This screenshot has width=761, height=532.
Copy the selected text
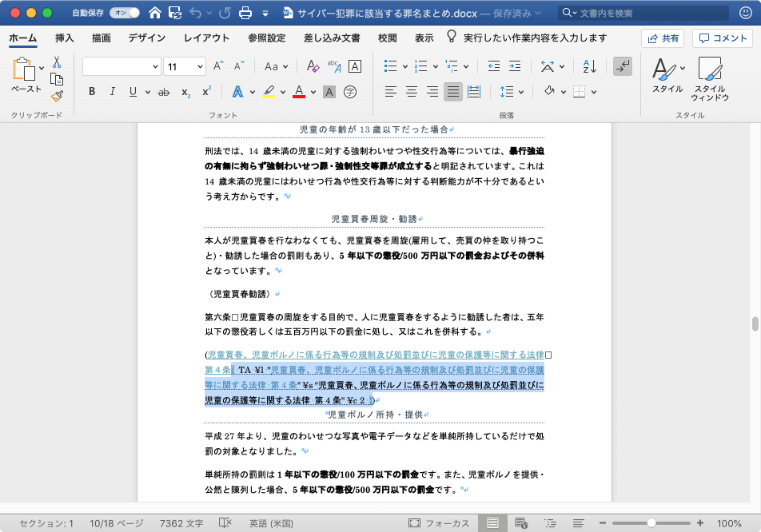click(x=57, y=79)
